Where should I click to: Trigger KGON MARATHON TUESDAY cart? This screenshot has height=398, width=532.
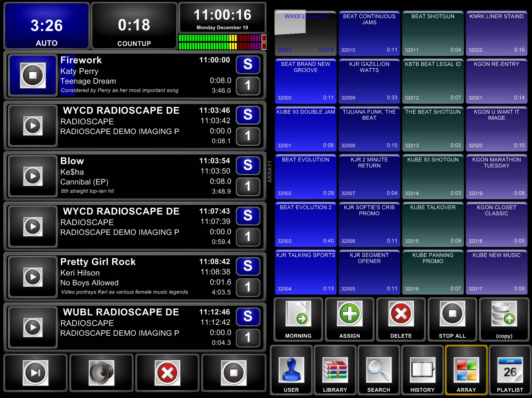(497, 176)
